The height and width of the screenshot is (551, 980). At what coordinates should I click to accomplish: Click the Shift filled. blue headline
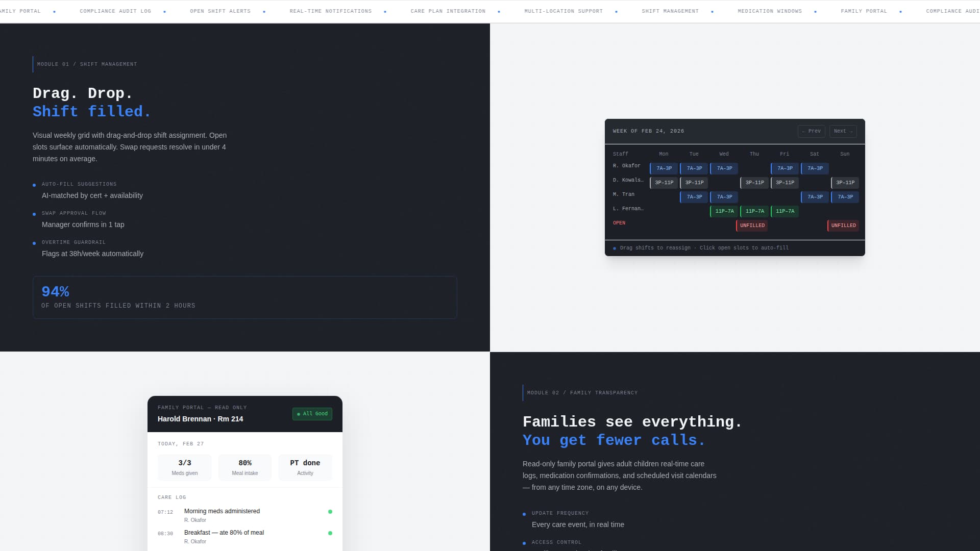tap(92, 112)
